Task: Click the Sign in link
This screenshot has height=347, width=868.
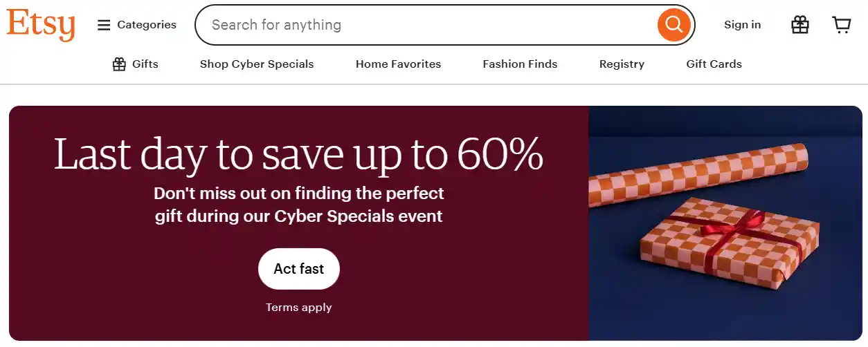Action: point(742,25)
